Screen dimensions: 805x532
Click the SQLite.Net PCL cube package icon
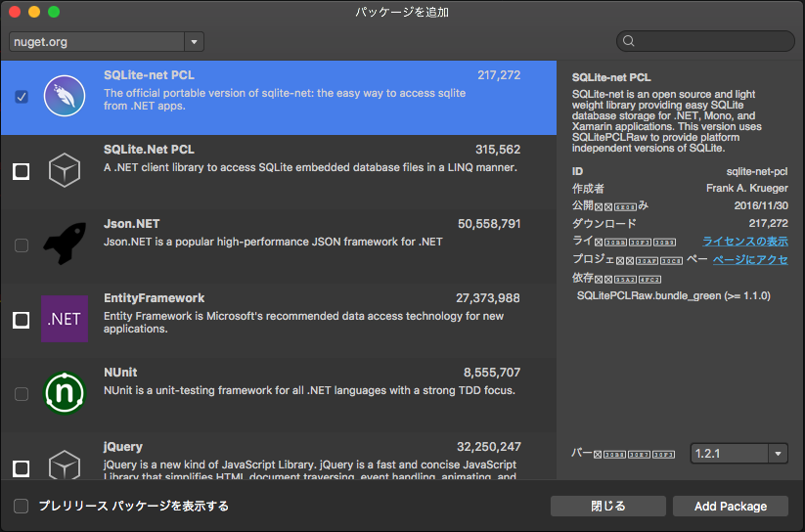click(65, 170)
